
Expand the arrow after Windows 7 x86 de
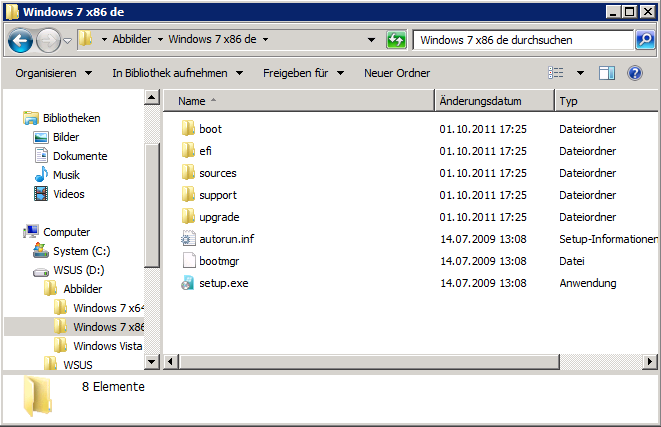(x=266, y=40)
